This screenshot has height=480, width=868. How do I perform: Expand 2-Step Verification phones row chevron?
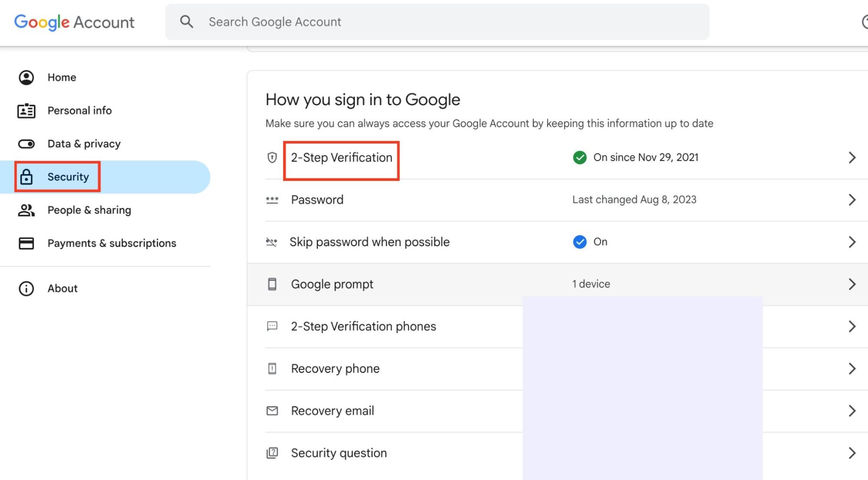click(x=852, y=326)
